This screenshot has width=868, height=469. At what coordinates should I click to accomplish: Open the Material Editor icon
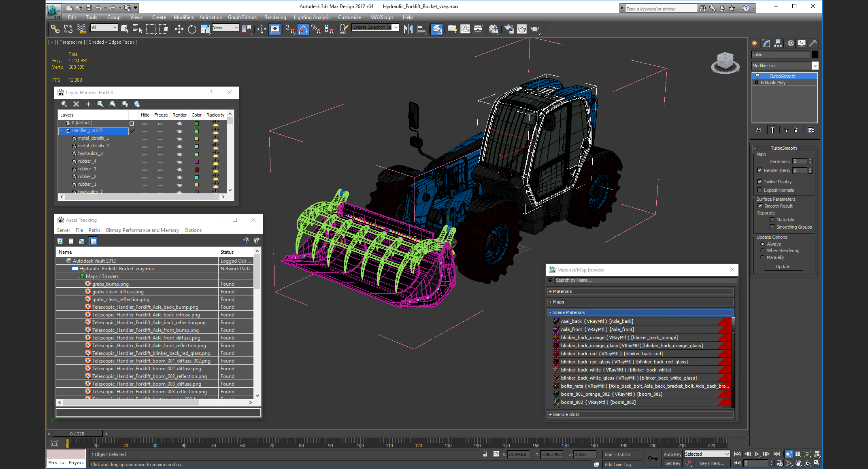click(x=493, y=29)
